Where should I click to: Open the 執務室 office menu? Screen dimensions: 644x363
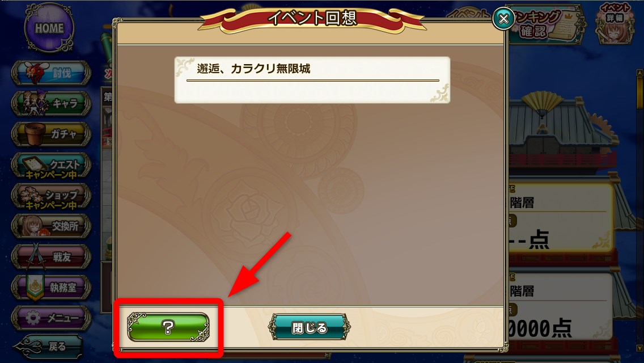coord(51,287)
